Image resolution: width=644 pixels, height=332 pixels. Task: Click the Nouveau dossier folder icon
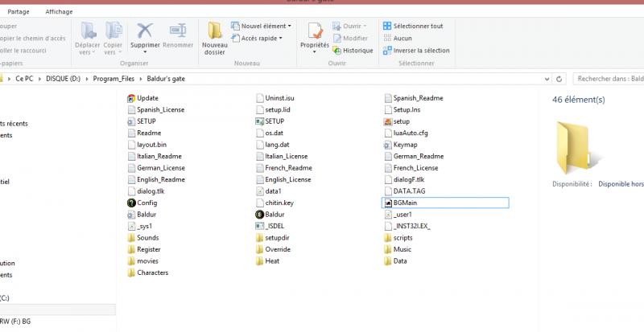(214, 31)
